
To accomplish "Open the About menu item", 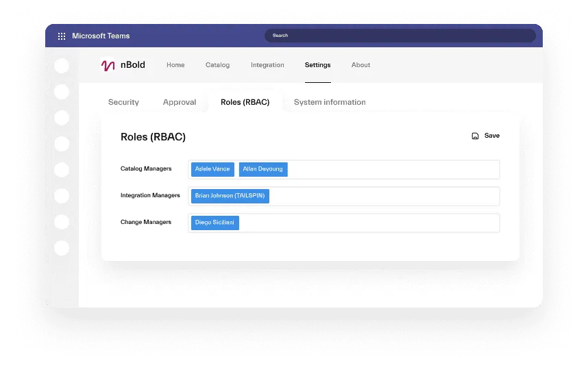I will click(360, 65).
